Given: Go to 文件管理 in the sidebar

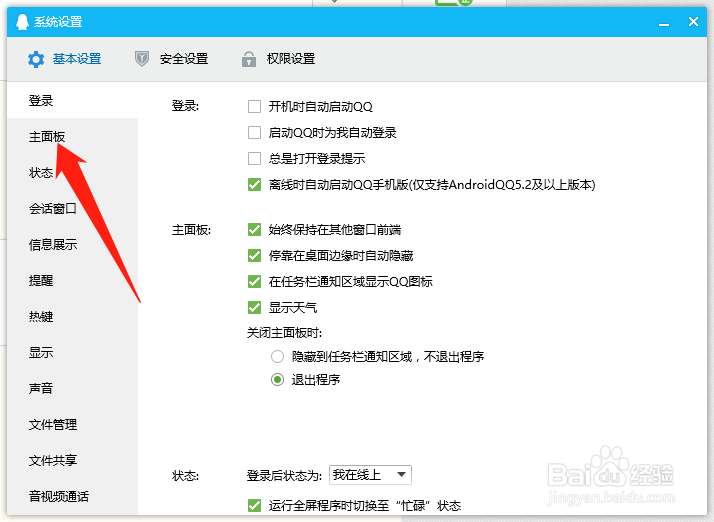Looking at the screenshot, I should pos(72,425).
